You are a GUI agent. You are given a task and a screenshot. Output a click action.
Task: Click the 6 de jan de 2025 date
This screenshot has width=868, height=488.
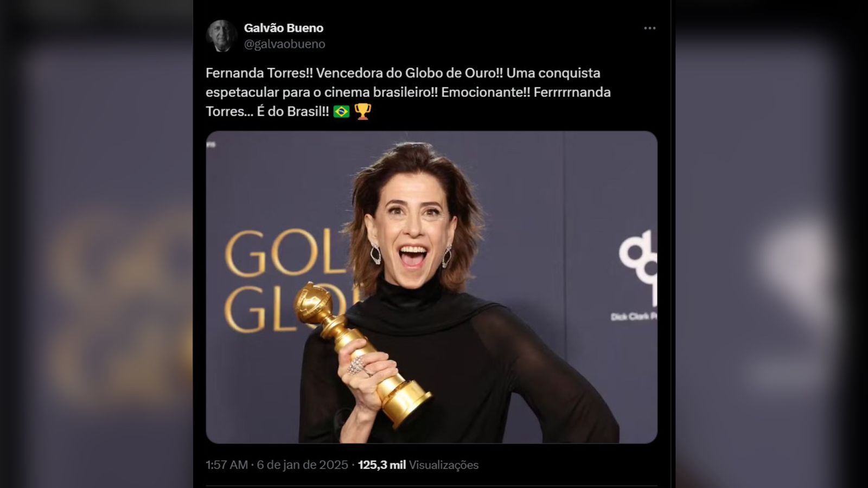tap(302, 465)
